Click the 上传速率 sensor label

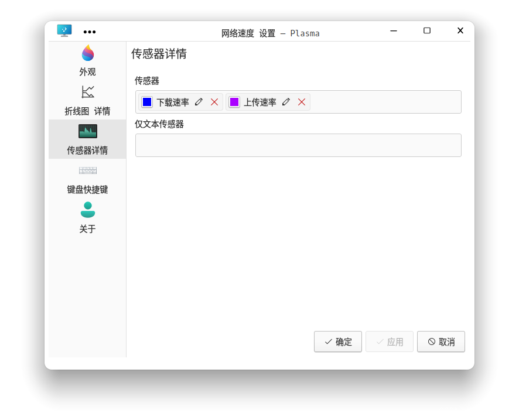[260, 103]
